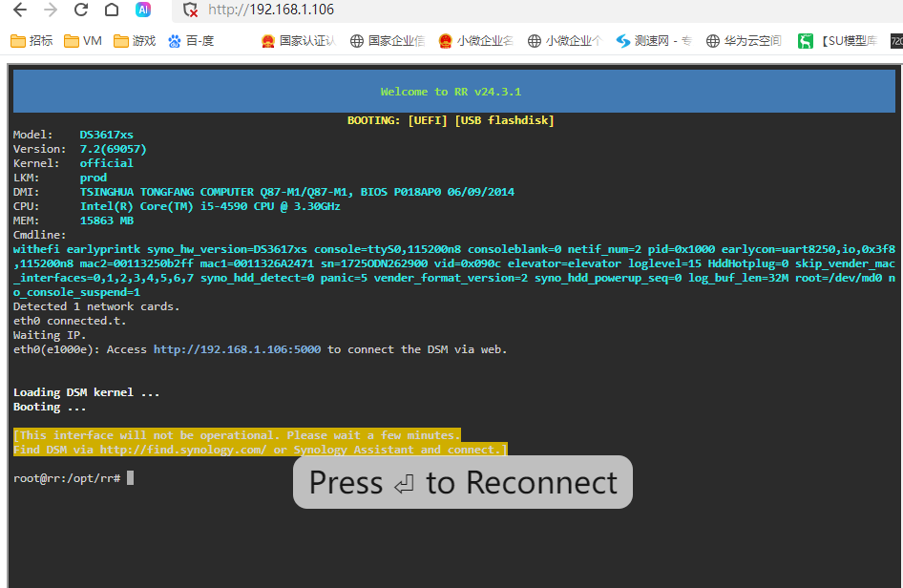The image size is (903, 588).
Task: Open the AI assistant icon in toolbar
Action: click(143, 10)
